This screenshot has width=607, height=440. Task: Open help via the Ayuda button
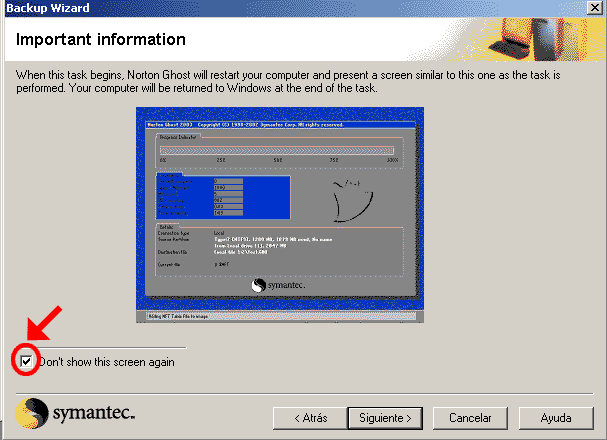coord(556,418)
